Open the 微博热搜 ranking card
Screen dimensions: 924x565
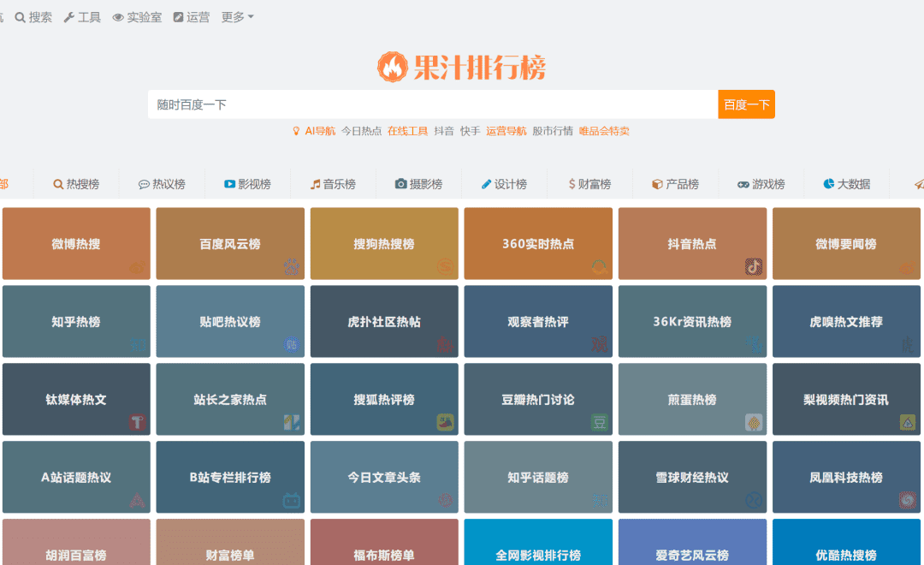pos(76,244)
